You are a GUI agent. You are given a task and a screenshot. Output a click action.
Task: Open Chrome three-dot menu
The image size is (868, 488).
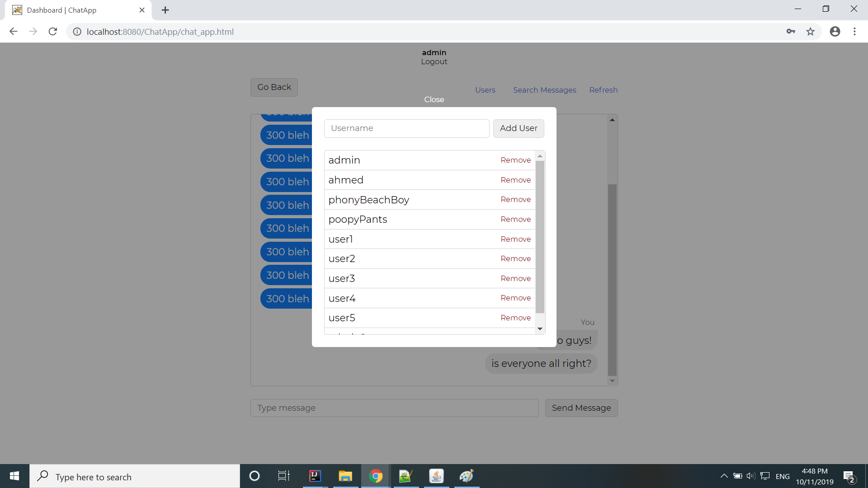pyautogui.click(x=854, y=32)
